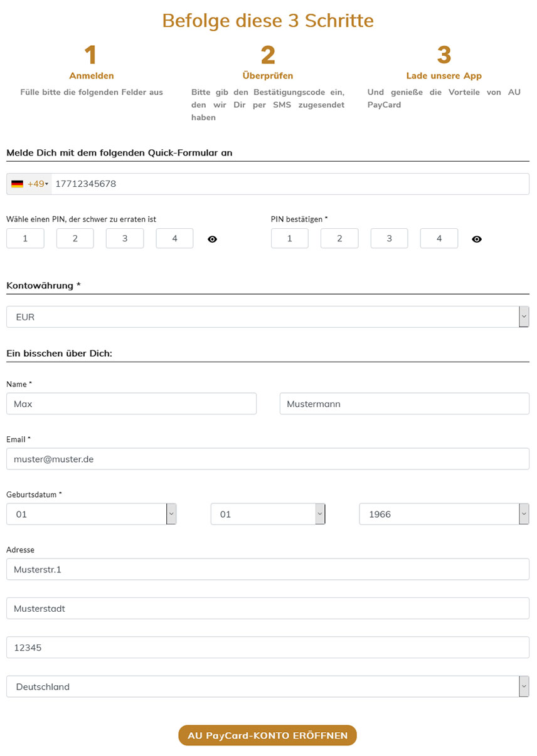The height and width of the screenshot is (756, 537).
Task: Open the +49 country code dropdown
Action: point(38,184)
